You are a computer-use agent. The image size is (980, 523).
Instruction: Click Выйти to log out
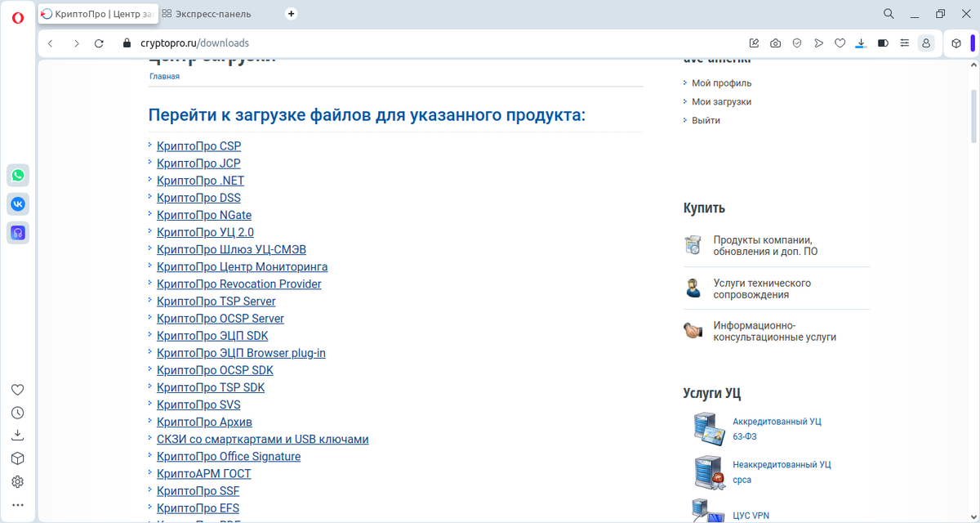706,120
